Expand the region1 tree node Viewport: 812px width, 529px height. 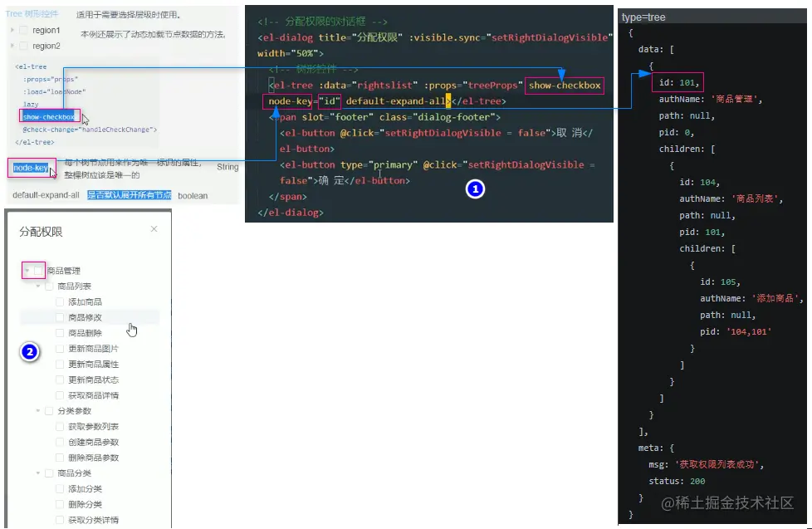[12, 30]
